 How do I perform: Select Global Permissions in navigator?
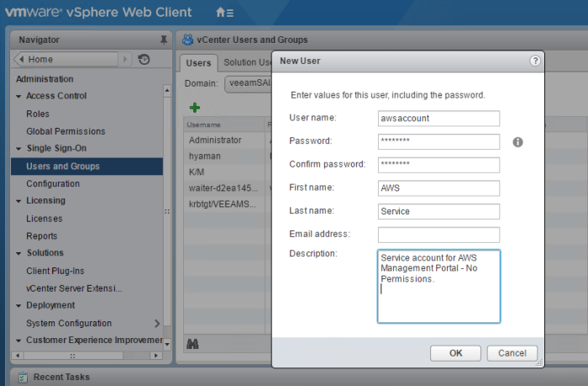coord(66,131)
